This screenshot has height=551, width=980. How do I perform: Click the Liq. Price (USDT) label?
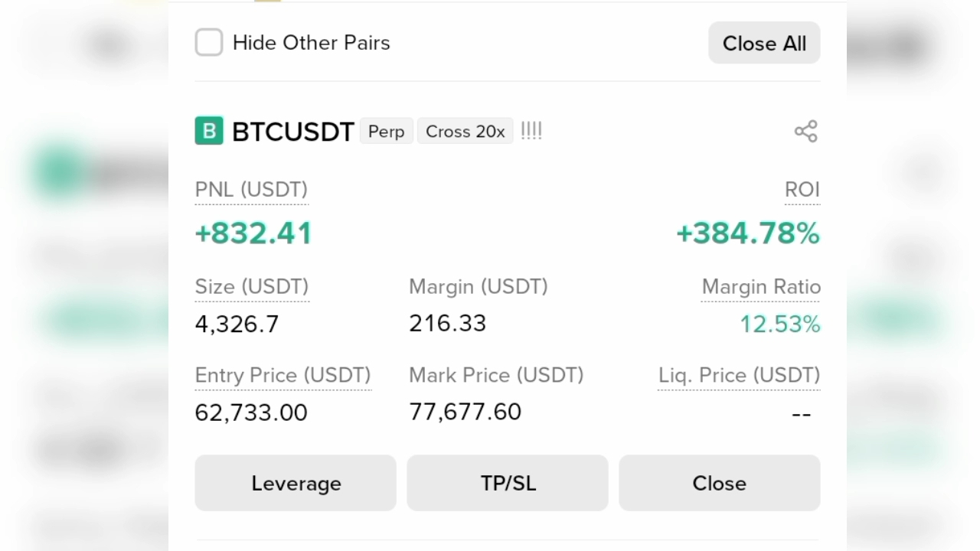click(739, 376)
